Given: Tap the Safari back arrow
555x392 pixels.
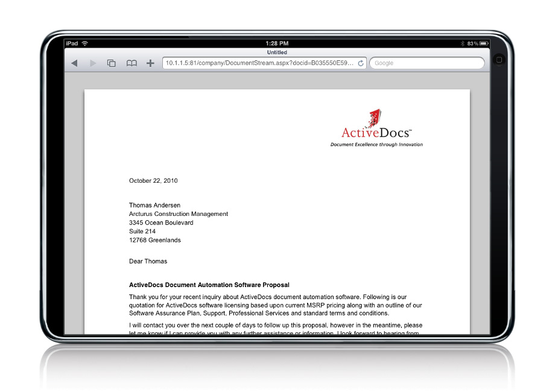Looking at the screenshot, I should tap(74, 63).
